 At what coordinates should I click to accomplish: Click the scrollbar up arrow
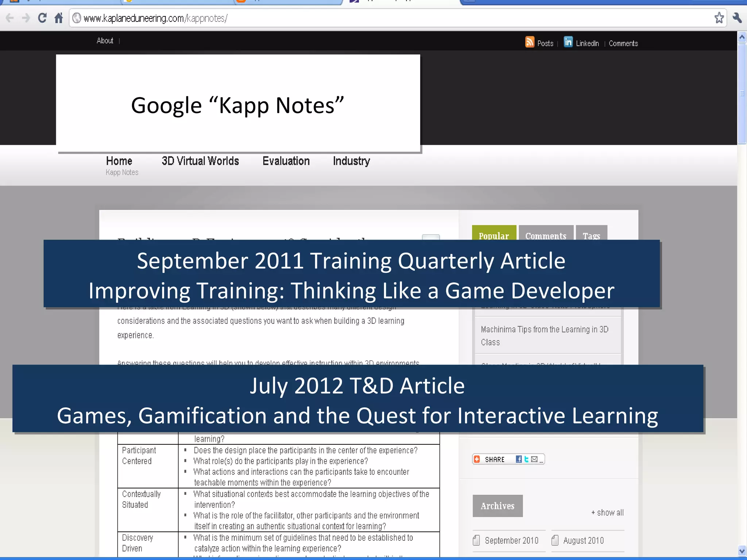coord(742,37)
